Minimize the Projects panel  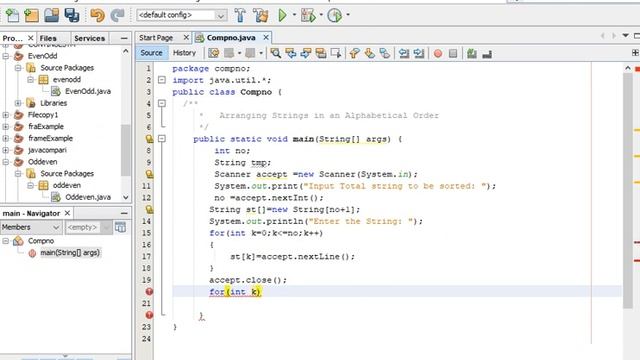coord(124,38)
